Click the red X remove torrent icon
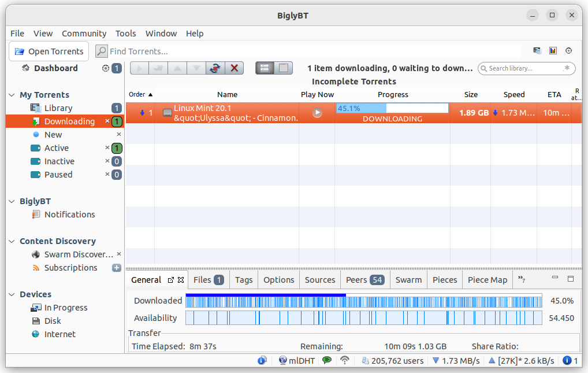 (235, 68)
